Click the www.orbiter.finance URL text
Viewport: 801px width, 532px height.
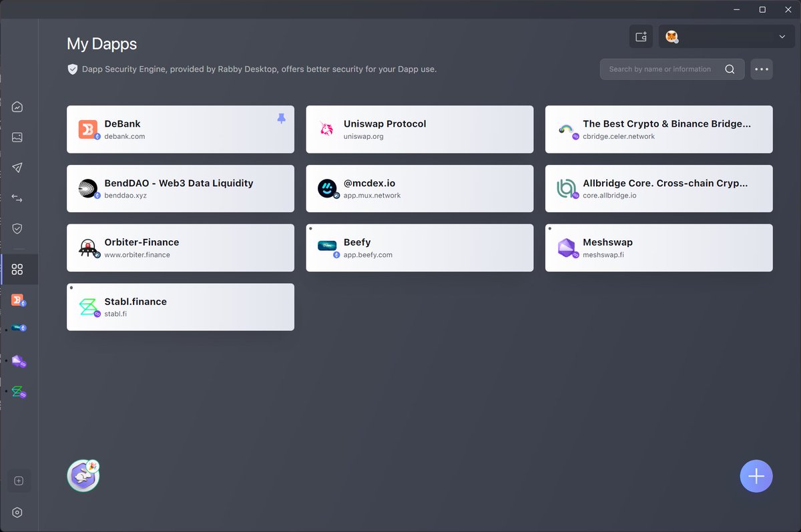(x=137, y=255)
